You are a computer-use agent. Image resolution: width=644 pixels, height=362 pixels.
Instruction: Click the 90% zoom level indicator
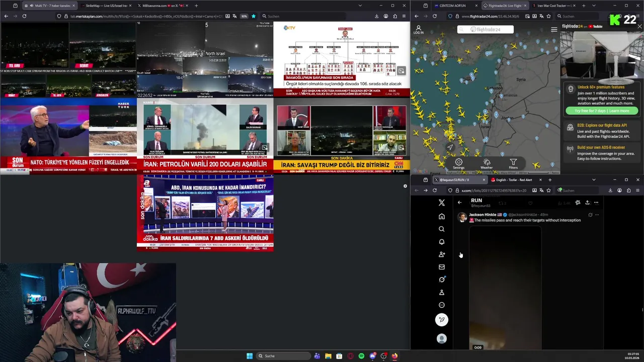[244, 16]
